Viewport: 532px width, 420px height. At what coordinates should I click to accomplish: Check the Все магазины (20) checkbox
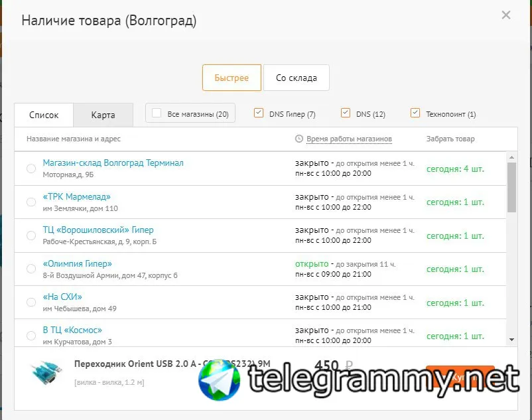click(157, 113)
